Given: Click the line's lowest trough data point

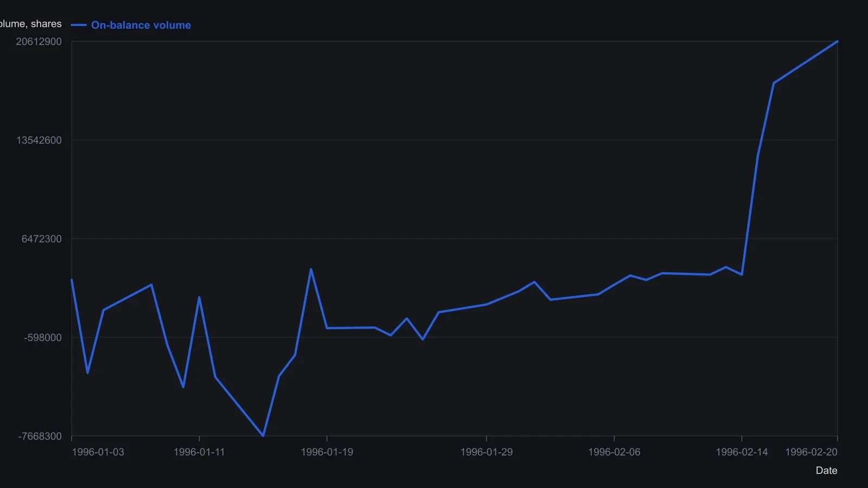Looking at the screenshot, I should tap(263, 436).
